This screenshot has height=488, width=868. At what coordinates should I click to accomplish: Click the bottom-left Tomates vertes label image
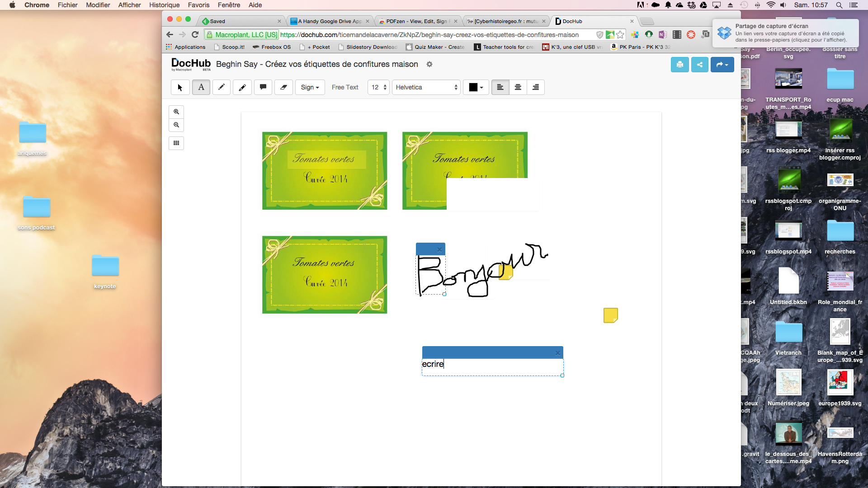click(x=325, y=275)
